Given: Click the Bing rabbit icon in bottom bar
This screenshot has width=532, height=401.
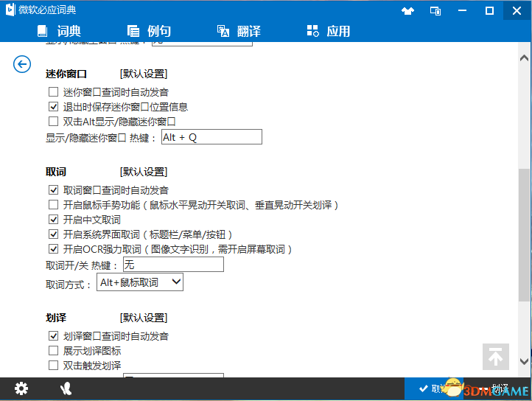Looking at the screenshot, I should point(66,388).
